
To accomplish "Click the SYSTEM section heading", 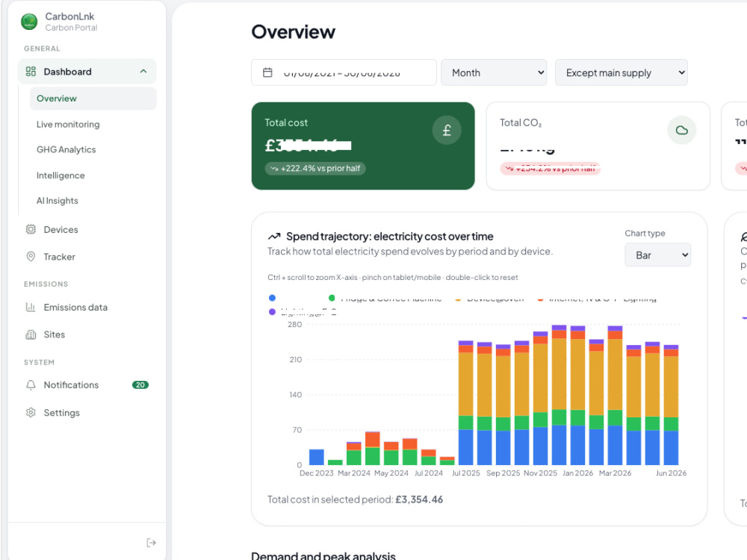I will tap(39, 362).
